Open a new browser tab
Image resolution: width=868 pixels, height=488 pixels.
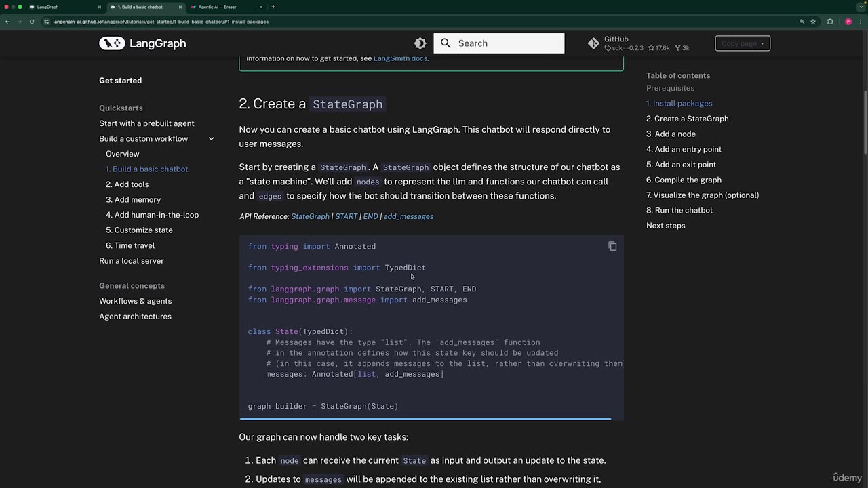pos(273,7)
